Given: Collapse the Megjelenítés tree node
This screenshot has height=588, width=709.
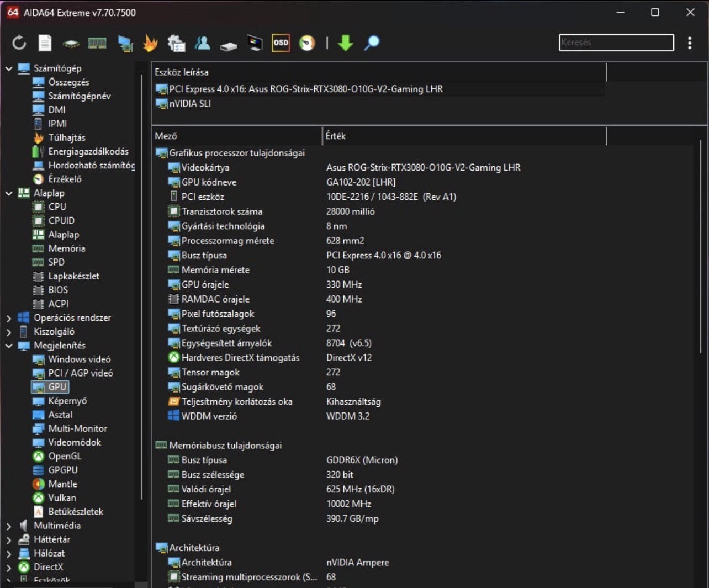Looking at the screenshot, I should pyautogui.click(x=9, y=345).
